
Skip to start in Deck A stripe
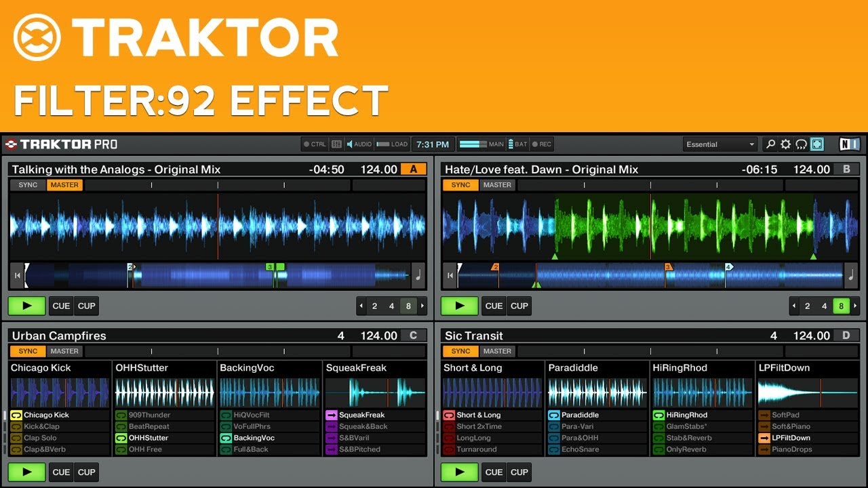point(16,275)
